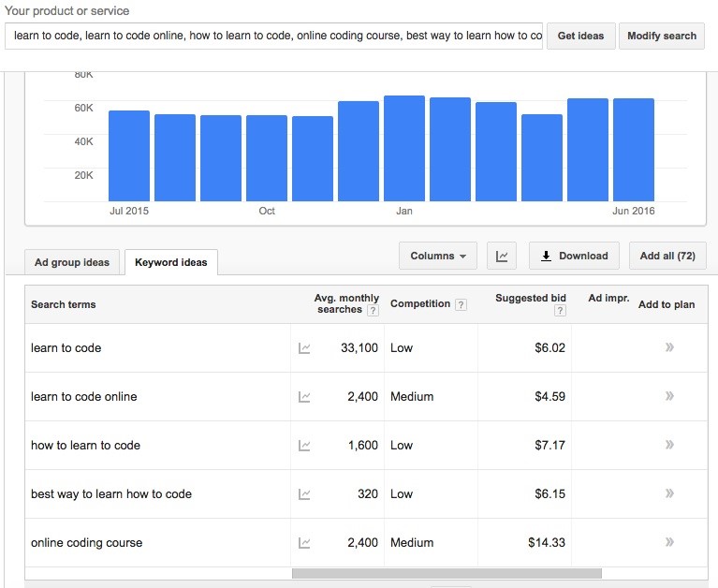Select the 'online coding course' search term

[86, 543]
